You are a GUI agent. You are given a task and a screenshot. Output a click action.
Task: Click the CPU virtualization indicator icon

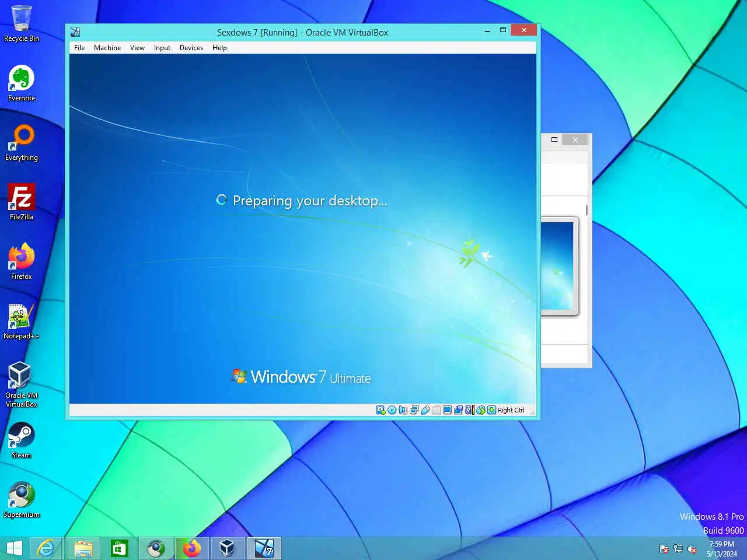coord(470,410)
